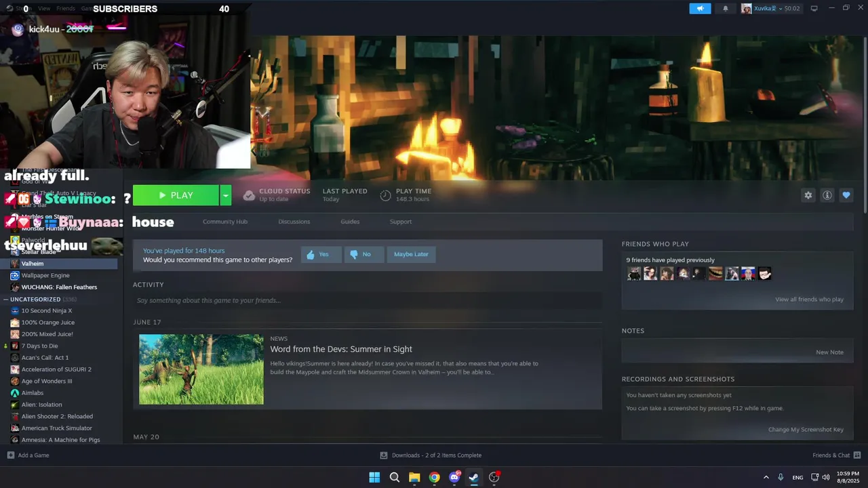The height and width of the screenshot is (488, 868).
Task: Open the Community Hub tab
Action: 225,222
